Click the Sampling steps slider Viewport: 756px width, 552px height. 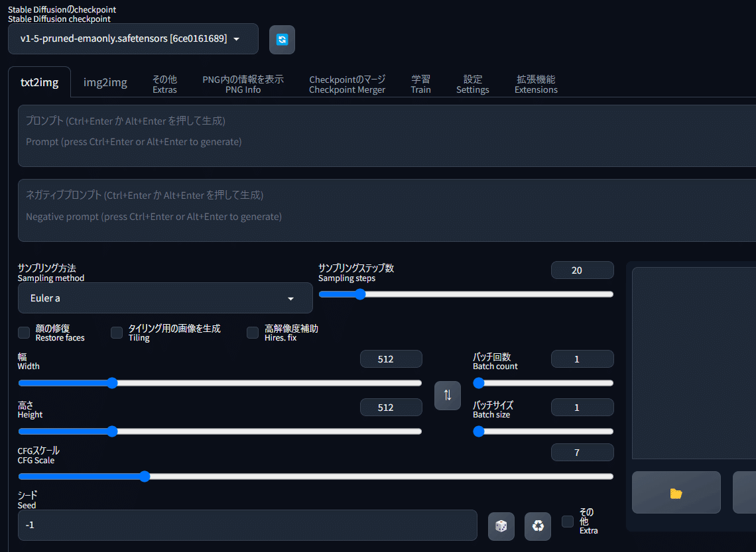click(466, 294)
